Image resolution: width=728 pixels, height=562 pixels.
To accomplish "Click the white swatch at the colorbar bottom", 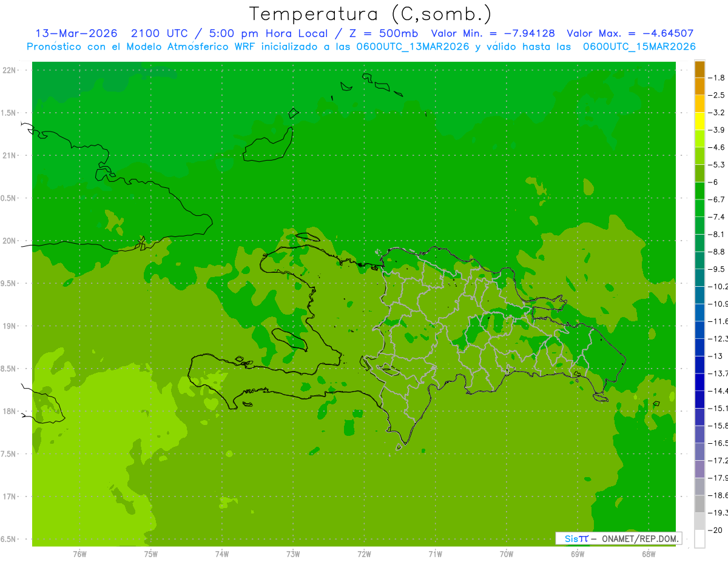I will tap(699, 538).
